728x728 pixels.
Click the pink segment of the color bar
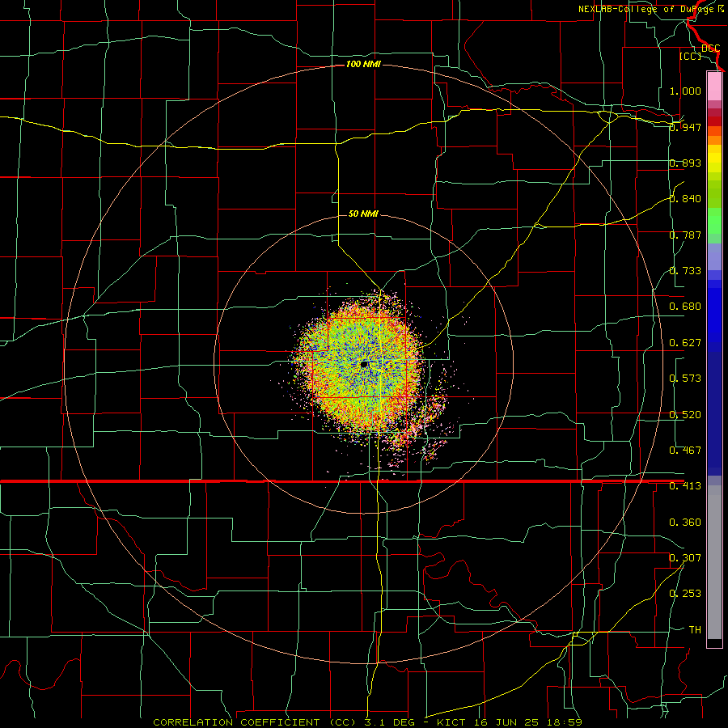pyautogui.click(x=714, y=87)
